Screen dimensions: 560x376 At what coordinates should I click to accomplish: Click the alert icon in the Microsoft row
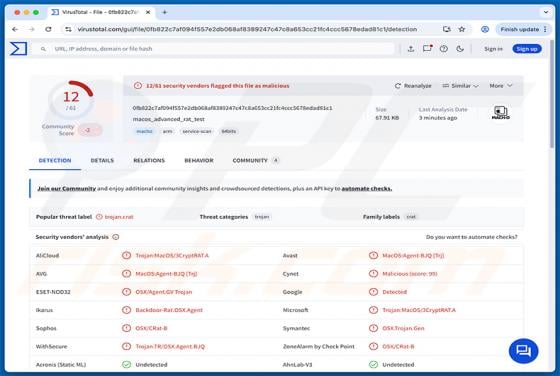point(373,310)
